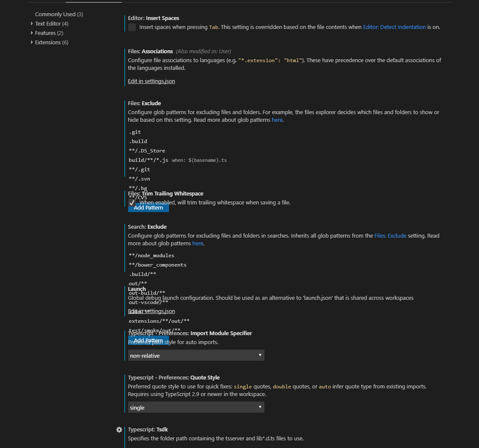This screenshot has width=479, height=448.
Task: Click Add Pattern under Files: Exclude
Action: pyautogui.click(x=148, y=207)
